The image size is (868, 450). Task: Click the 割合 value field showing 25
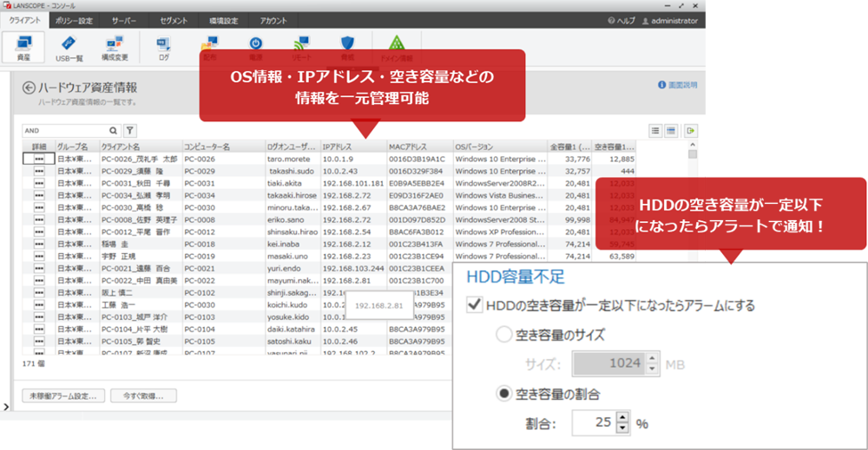click(594, 423)
